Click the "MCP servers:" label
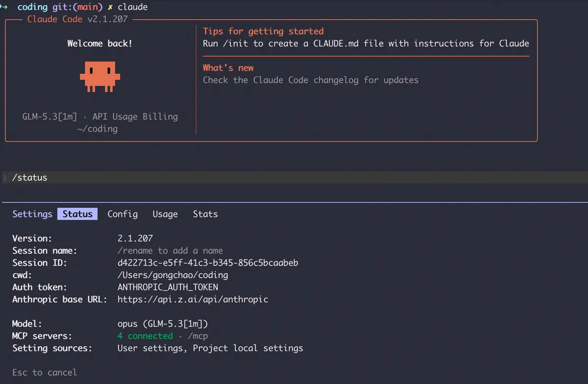588x384 pixels. [42, 336]
